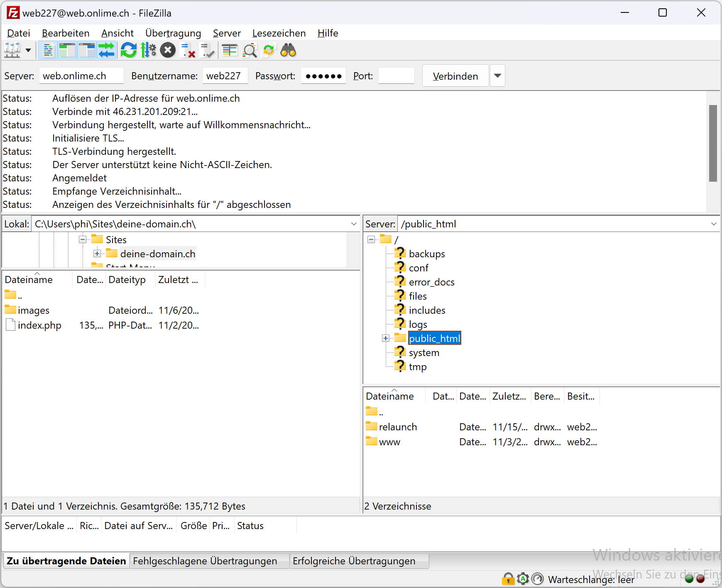
Task: Switch to Zu übertragende Dateien tab
Action: pos(66,561)
